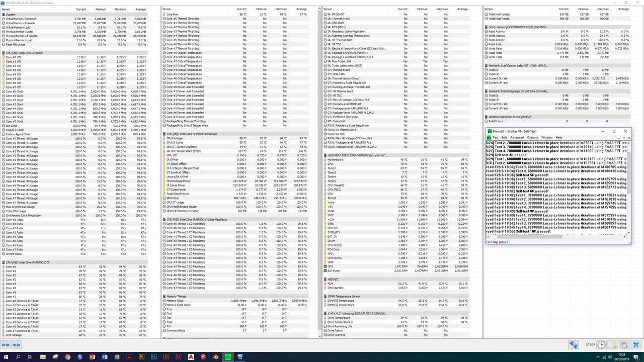Close the sensor window with the blue X button
Screen dimensions: 644x362
(x=635, y=345)
